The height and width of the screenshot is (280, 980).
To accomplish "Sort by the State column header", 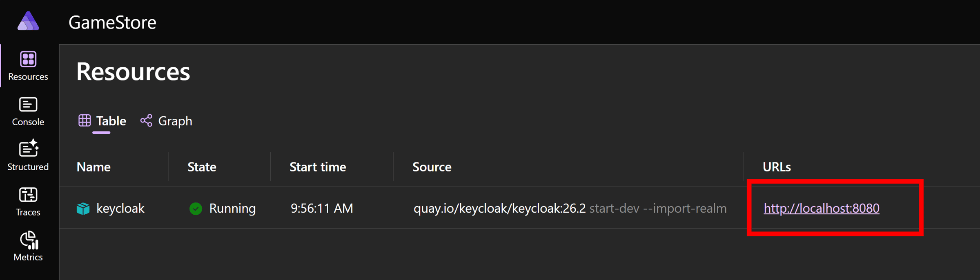I will pos(202,167).
